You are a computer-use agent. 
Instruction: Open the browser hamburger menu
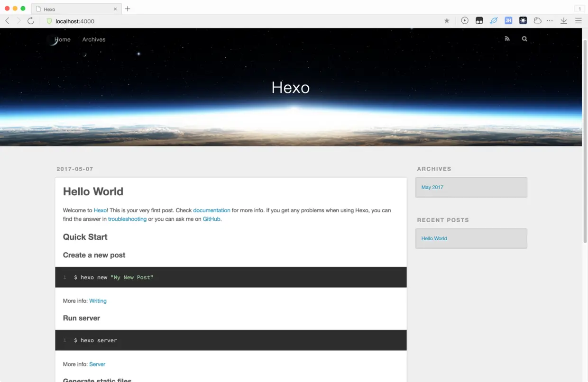point(579,21)
